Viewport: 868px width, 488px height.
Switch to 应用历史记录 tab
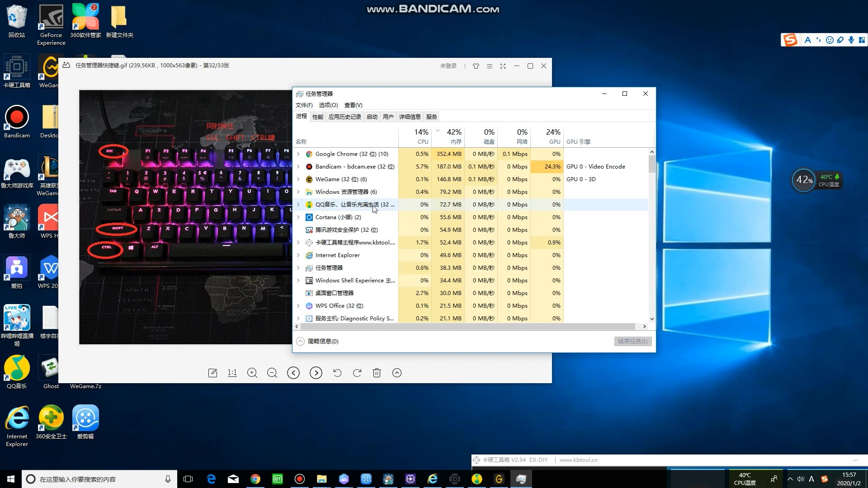pyautogui.click(x=345, y=117)
